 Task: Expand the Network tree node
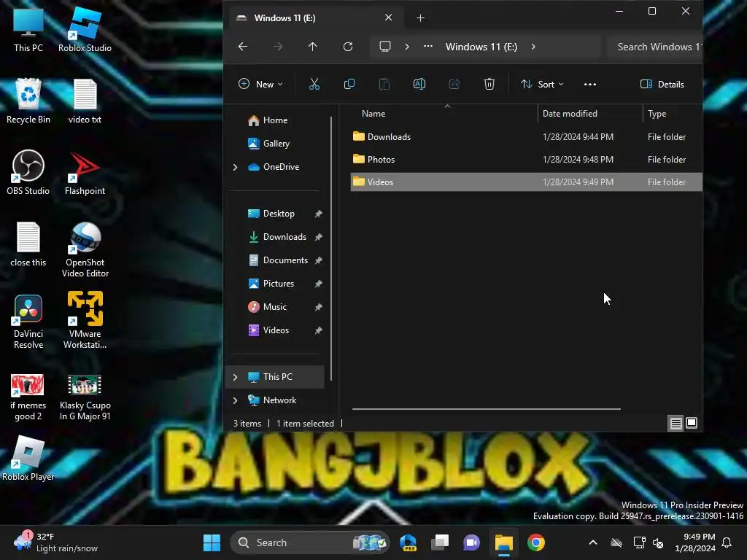coord(235,400)
